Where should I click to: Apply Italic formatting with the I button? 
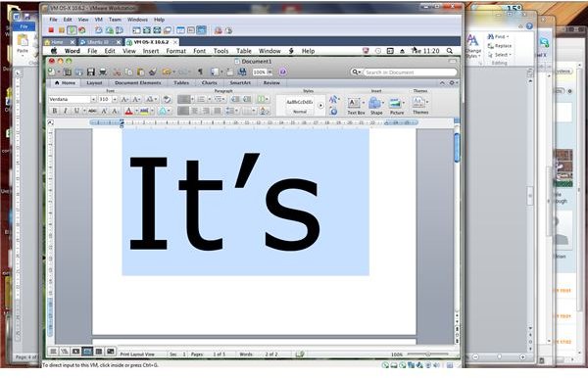pos(66,111)
